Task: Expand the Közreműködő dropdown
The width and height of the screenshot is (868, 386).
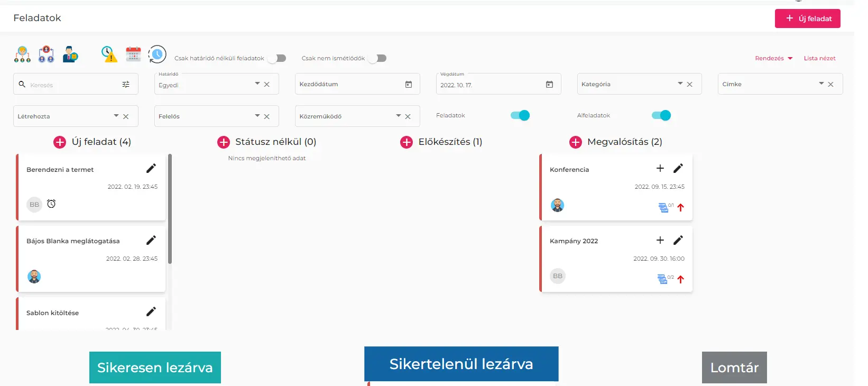Action: (x=399, y=116)
